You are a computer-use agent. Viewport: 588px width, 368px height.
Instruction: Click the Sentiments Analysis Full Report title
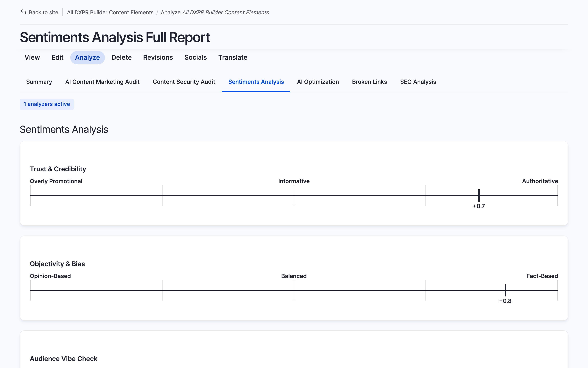point(115,37)
